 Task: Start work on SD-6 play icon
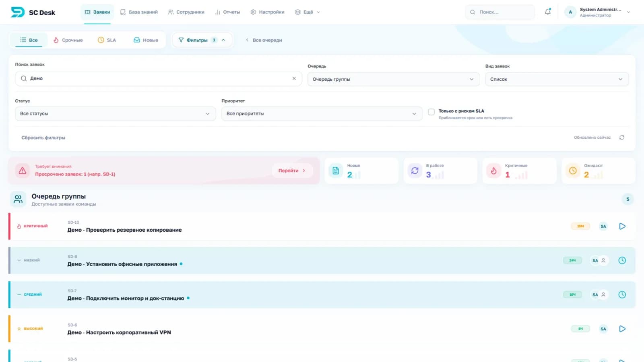622,329
